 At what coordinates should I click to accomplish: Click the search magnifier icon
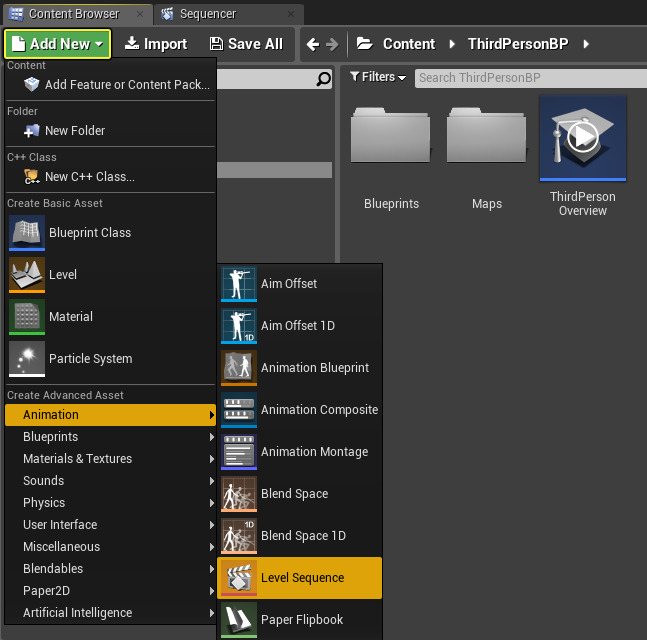coord(323,79)
